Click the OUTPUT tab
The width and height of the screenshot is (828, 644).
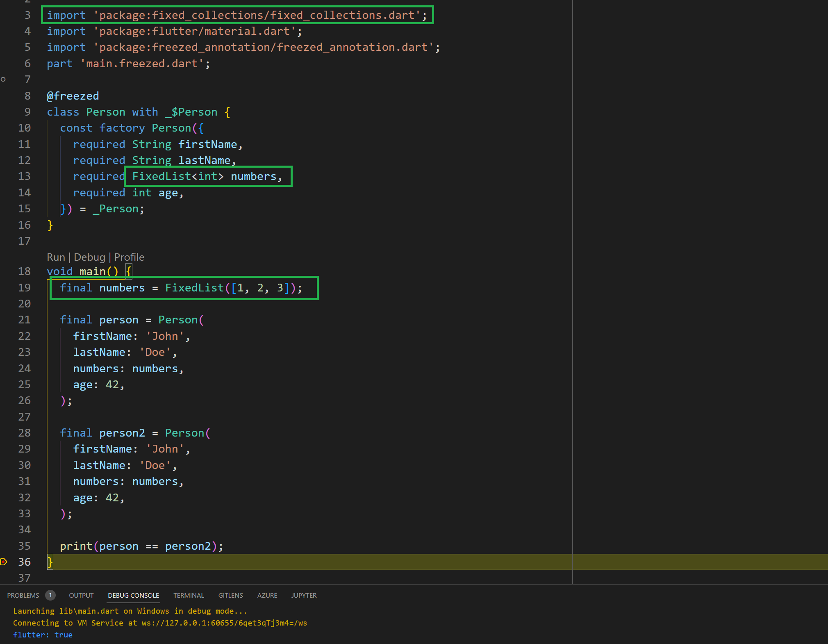pos(80,595)
